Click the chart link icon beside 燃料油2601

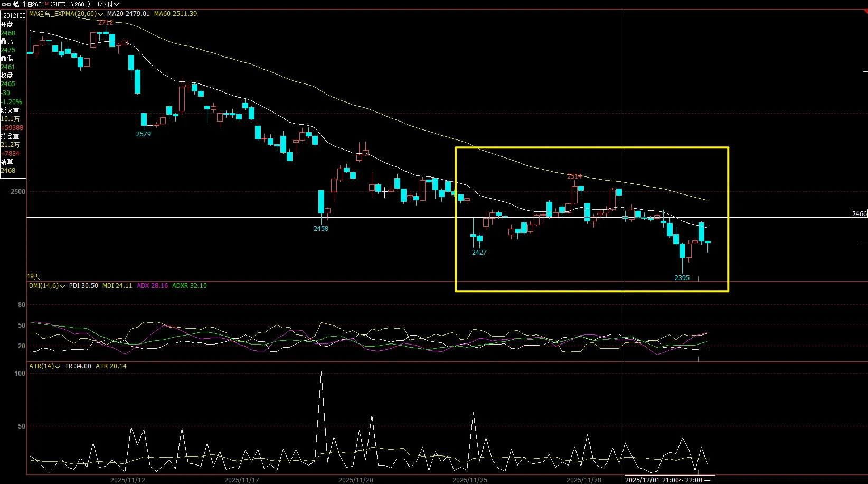tap(6, 4)
